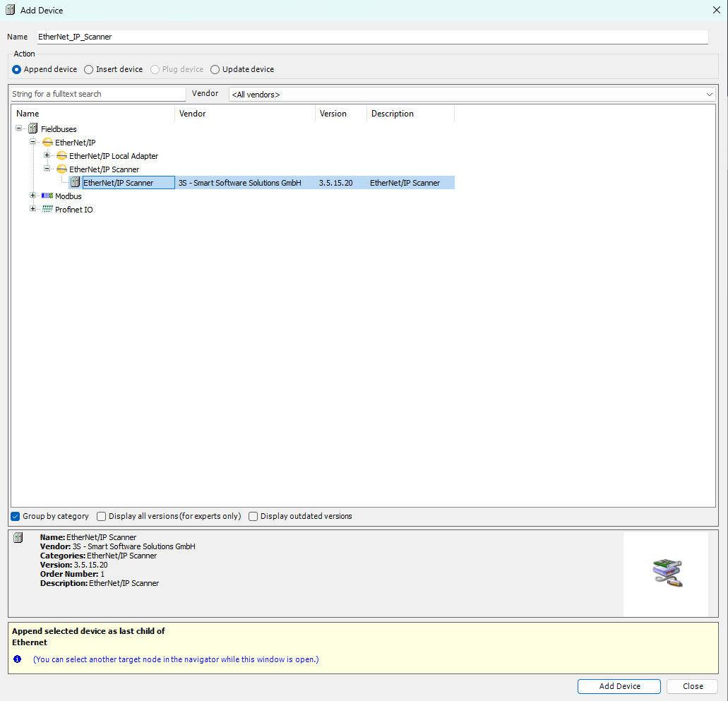Click the Add Device button
Screen dimensions: 728x701
click(x=619, y=685)
